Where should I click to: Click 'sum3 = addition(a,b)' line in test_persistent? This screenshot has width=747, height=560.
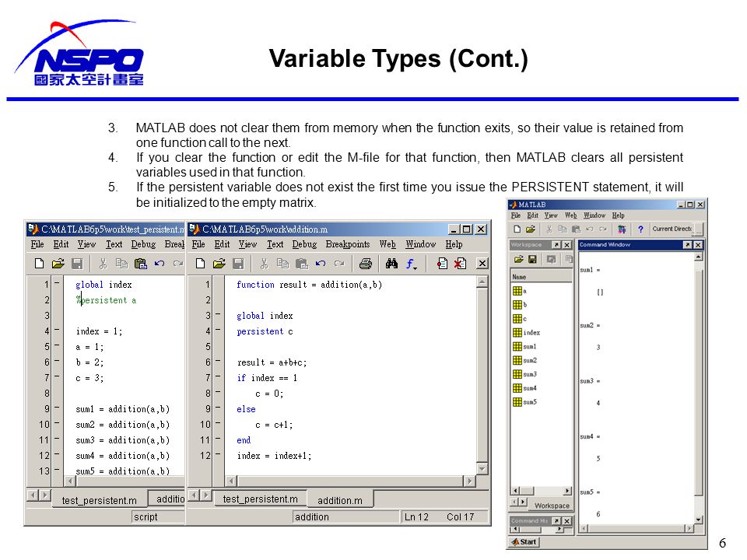tap(122, 440)
